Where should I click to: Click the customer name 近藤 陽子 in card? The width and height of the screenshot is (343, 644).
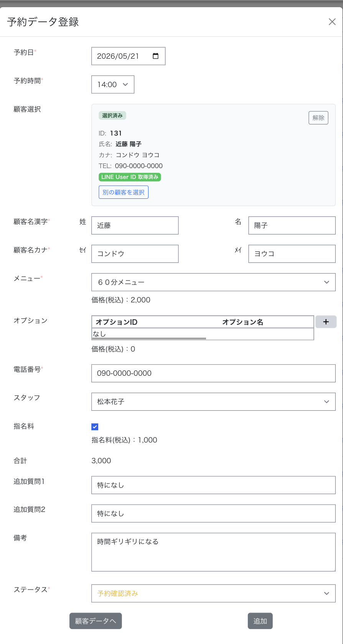pyautogui.click(x=129, y=144)
